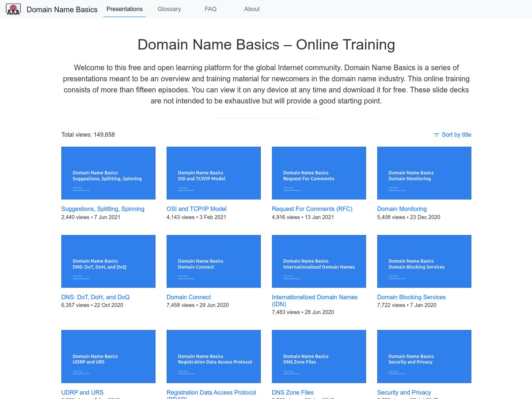Open Suggestions, Splitting, Spinning thumbnail
This screenshot has width=532, height=399.
(108, 173)
